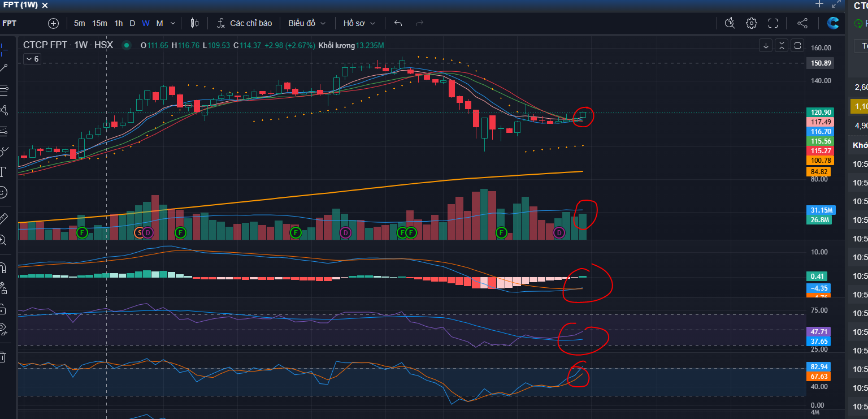The image size is (868, 419).
Task: Select the text annotation tool
Action: point(3,171)
